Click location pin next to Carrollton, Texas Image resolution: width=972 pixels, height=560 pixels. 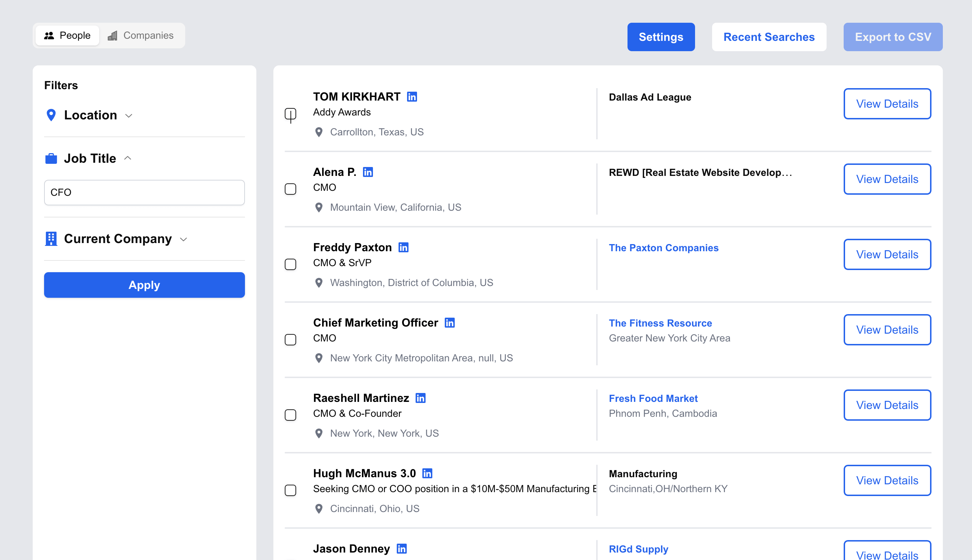point(319,132)
